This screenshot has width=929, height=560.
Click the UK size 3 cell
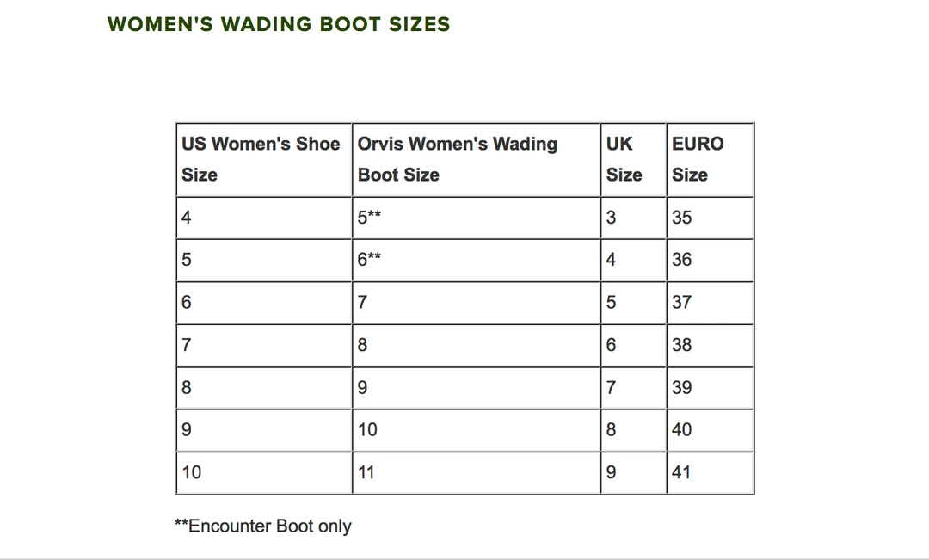[x=612, y=218]
